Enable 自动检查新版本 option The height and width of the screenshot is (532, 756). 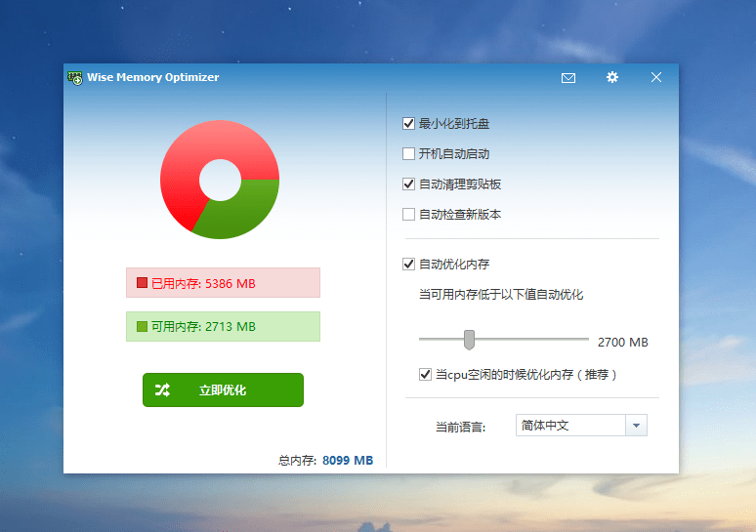pyautogui.click(x=409, y=215)
